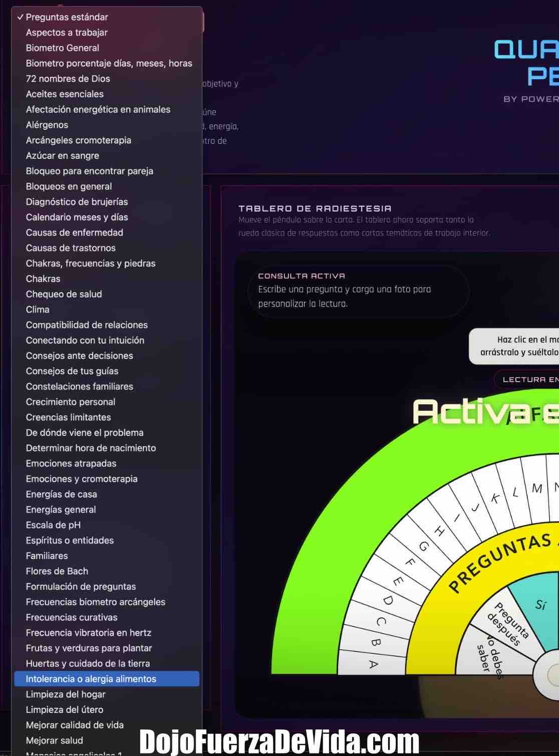
Task: Select 72 nombres de Dios entry
Action: coord(107,79)
